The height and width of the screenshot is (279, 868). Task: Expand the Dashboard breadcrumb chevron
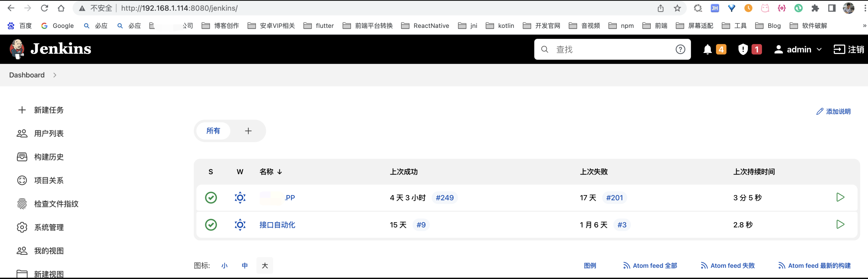point(55,75)
